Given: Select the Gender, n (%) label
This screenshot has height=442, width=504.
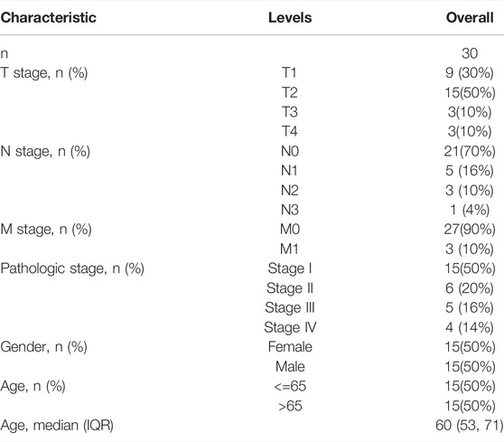Looking at the screenshot, I should click(43, 347).
